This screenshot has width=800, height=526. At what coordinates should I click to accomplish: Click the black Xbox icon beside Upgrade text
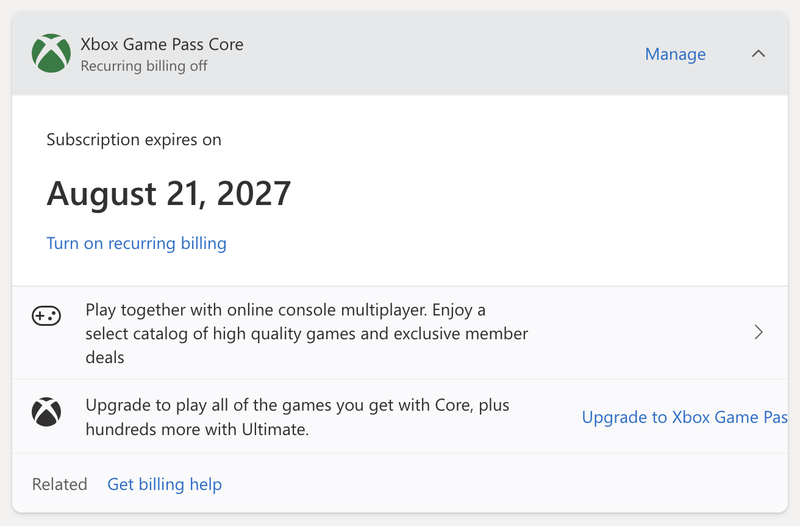coord(46,411)
